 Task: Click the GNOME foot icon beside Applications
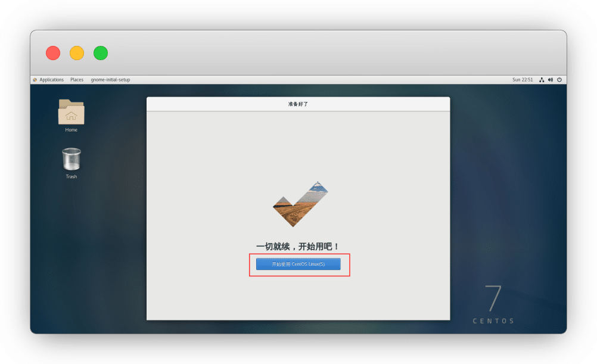pos(35,80)
